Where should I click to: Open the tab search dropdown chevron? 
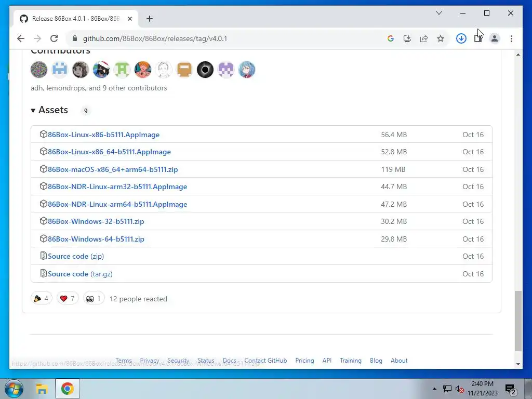(439, 13)
